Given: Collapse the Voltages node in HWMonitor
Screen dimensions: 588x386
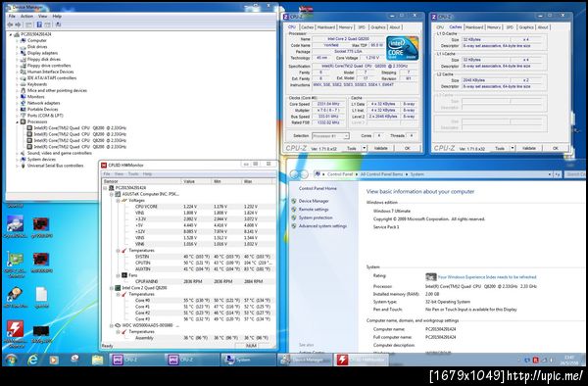Looking at the screenshot, I should [119, 201].
